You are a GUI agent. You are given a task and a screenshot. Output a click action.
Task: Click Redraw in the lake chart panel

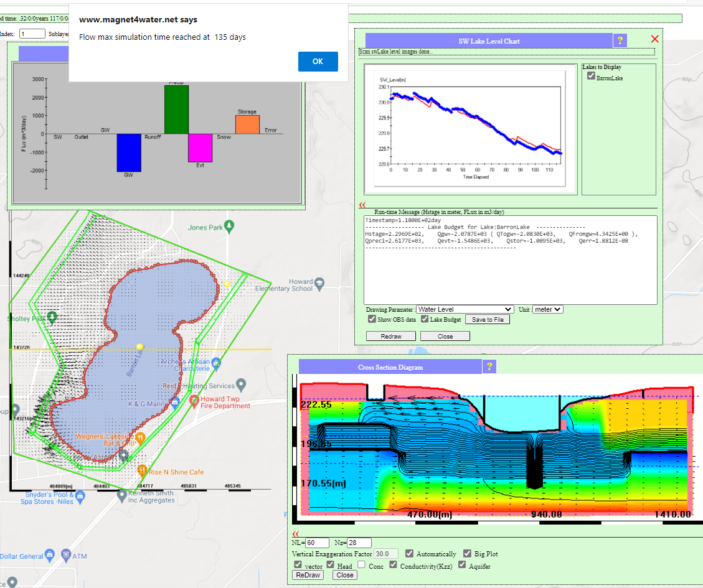tap(391, 336)
